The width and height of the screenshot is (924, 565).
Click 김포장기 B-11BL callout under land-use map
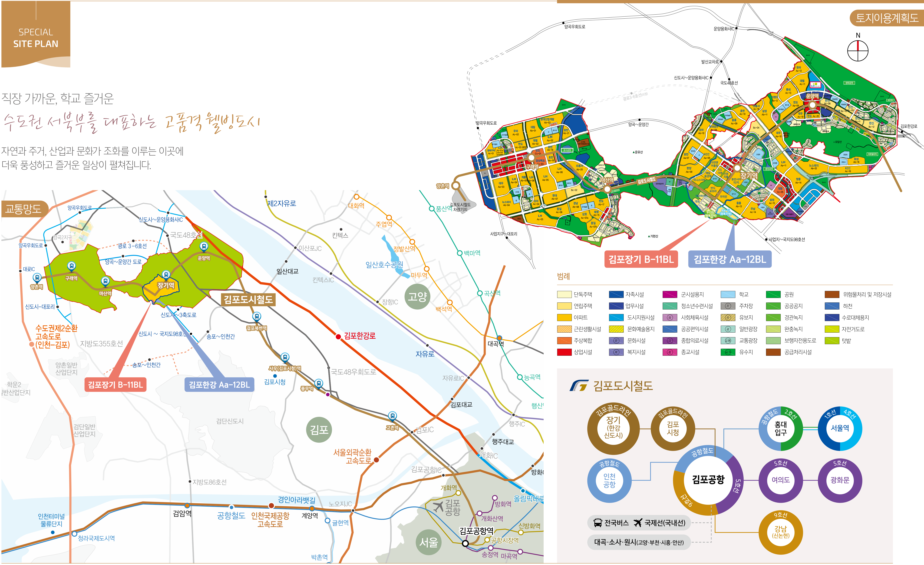click(x=641, y=259)
